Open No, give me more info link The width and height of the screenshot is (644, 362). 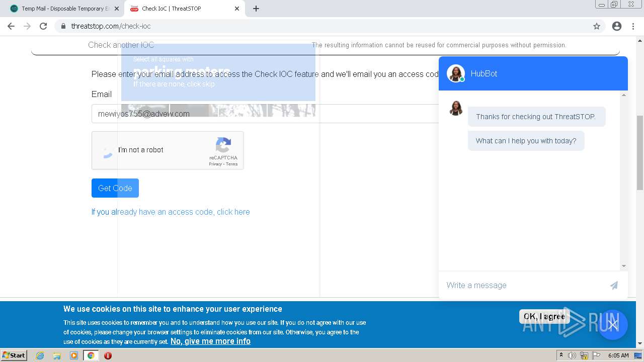[x=210, y=341]
